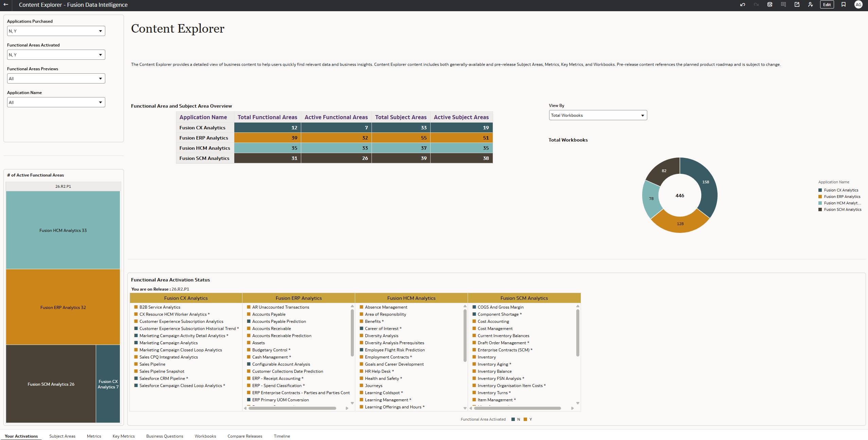Screen dimensions: 868x440
Task: Select COGS And Gross Margin item
Action: tap(500, 307)
